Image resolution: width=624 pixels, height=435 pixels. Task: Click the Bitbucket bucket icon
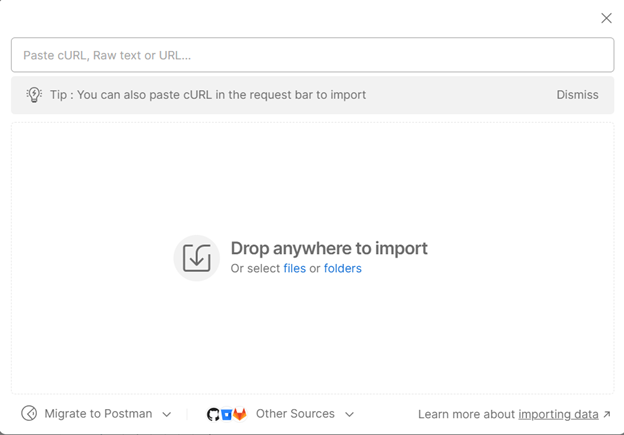226,414
